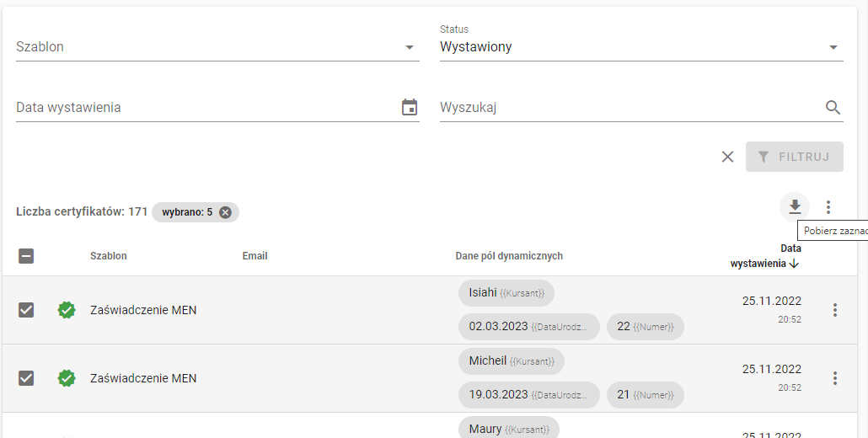Sort by Data wystawienia column header
The height and width of the screenshot is (438, 868).
click(x=765, y=256)
